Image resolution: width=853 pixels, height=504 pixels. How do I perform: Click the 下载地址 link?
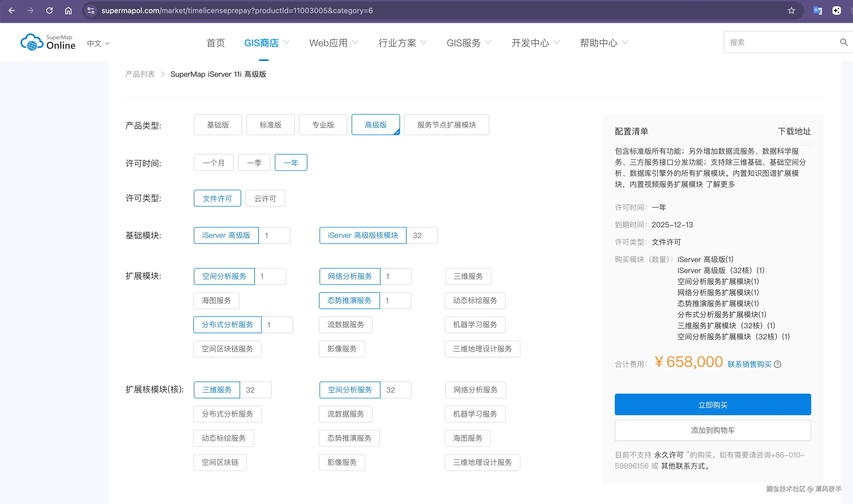pyautogui.click(x=794, y=131)
